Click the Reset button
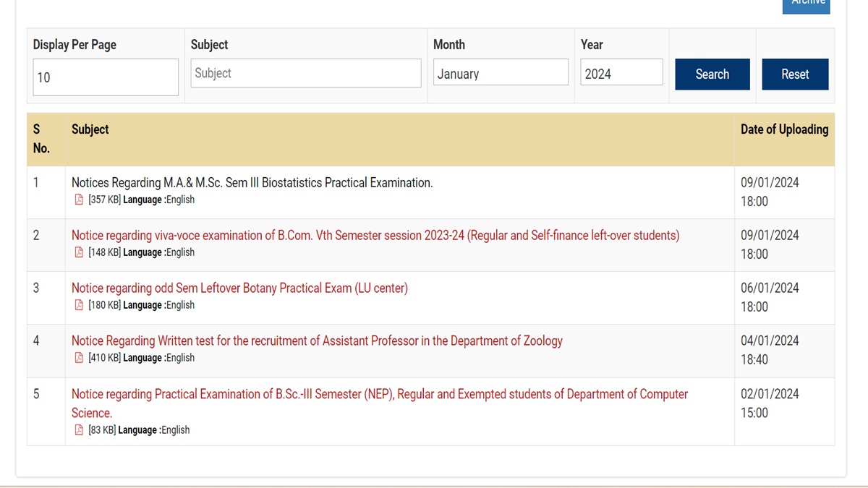Image resolution: width=868 pixels, height=488 pixels. pyautogui.click(x=795, y=74)
